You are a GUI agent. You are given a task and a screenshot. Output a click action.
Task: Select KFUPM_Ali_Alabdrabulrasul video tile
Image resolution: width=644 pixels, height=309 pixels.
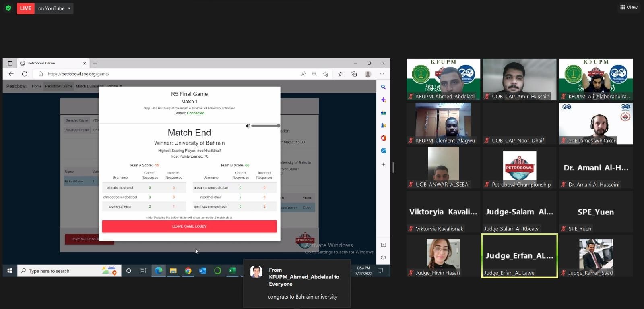point(596,79)
